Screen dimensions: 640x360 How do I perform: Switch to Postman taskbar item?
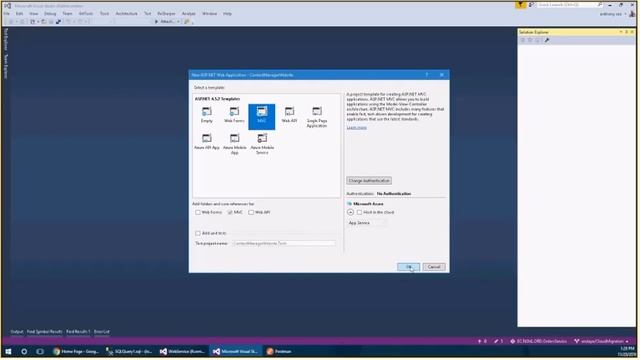pos(279,351)
